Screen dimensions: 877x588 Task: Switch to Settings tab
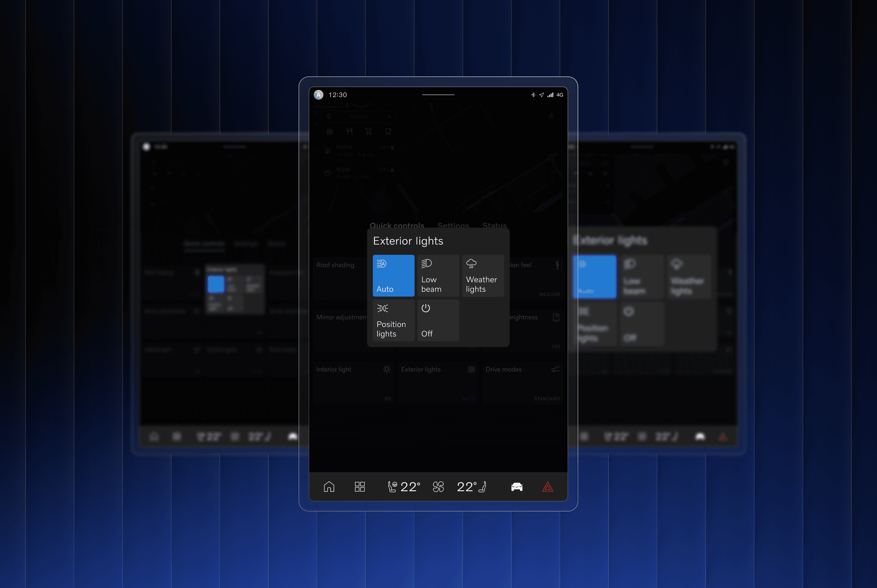(453, 225)
